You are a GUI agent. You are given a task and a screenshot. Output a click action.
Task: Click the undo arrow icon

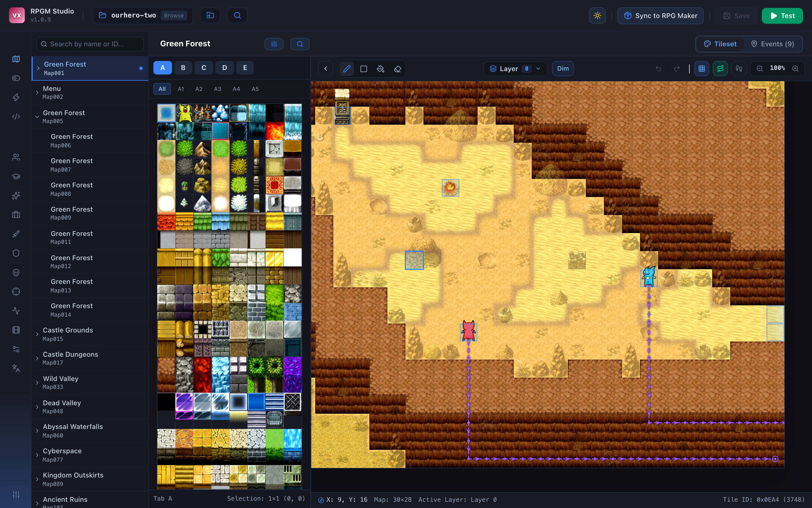point(658,69)
